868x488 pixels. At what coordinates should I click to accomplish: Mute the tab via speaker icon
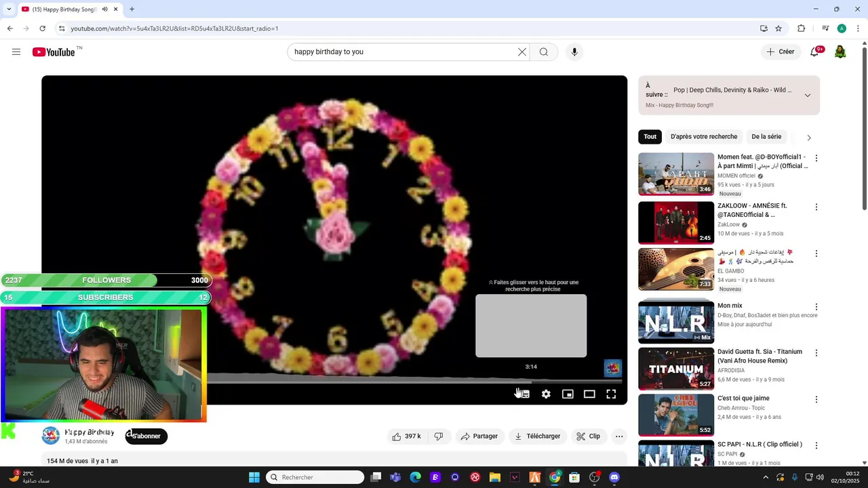pyautogui.click(x=104, y=9)
